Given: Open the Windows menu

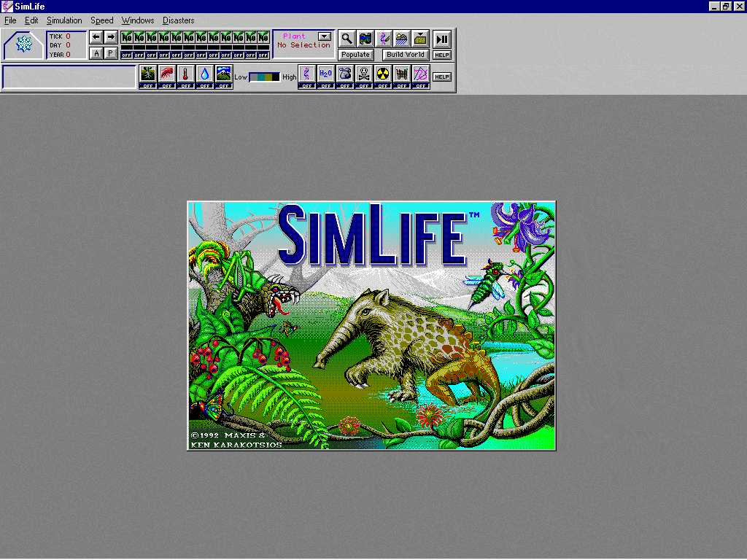Looking at the screenshot, I should point(138,20).
